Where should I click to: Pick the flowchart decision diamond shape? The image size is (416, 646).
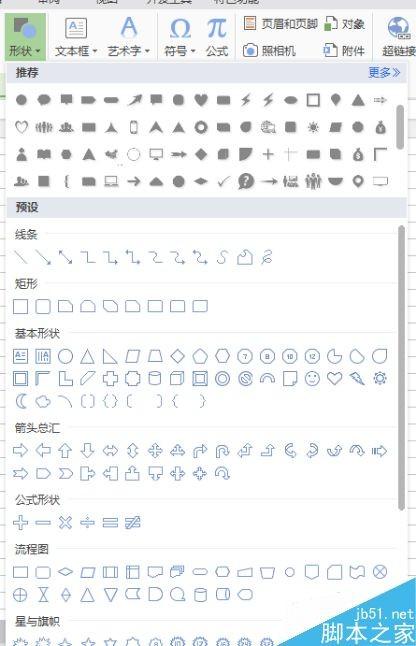click(x=65, y=572)
